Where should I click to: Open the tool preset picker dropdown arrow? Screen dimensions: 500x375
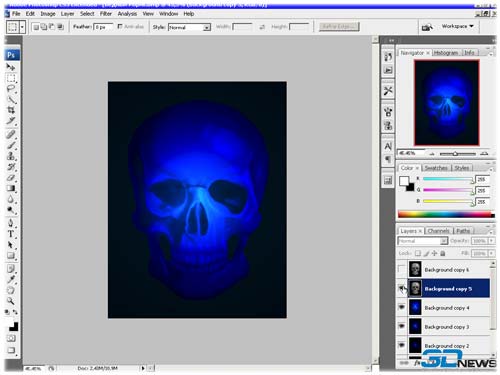23,27
